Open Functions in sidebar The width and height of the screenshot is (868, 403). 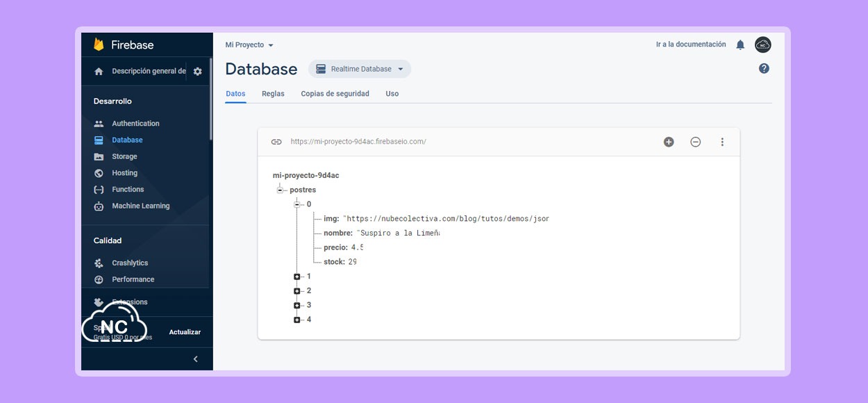click(x=128, y=190)
